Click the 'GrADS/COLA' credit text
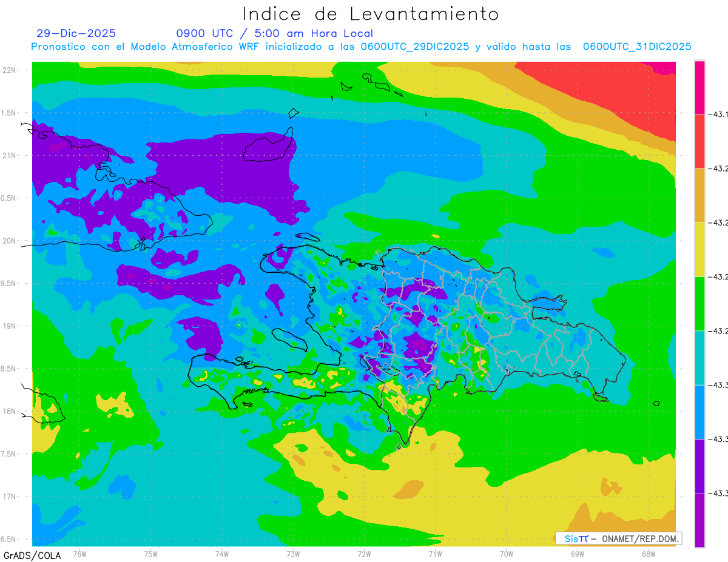 point(32,555)
